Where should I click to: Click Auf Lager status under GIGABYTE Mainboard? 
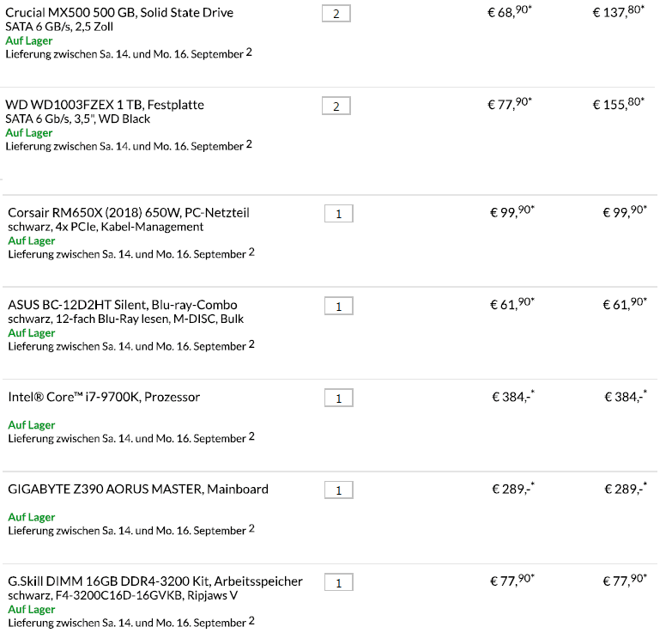[x=31, y=517]
